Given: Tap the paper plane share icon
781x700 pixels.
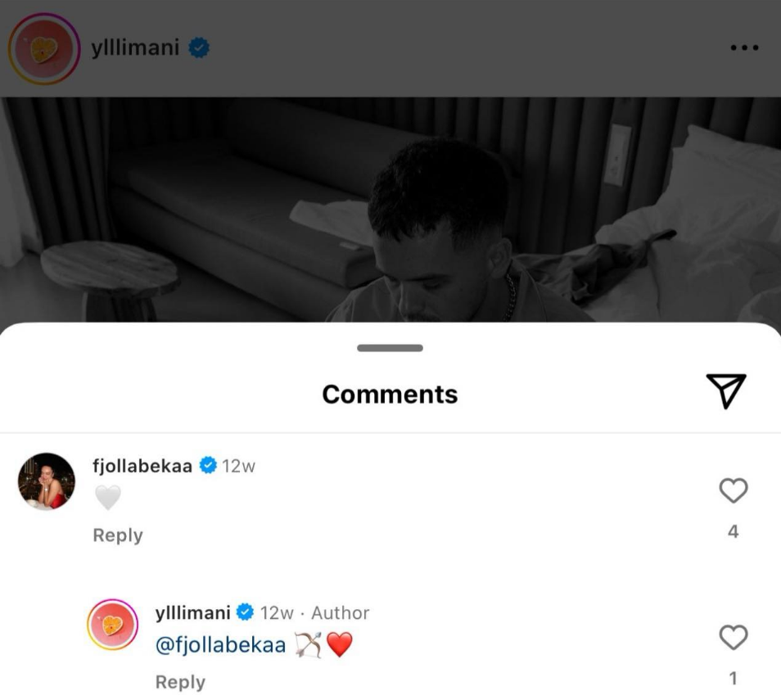Looking at the screenshot, I should (x=725, y=391).
